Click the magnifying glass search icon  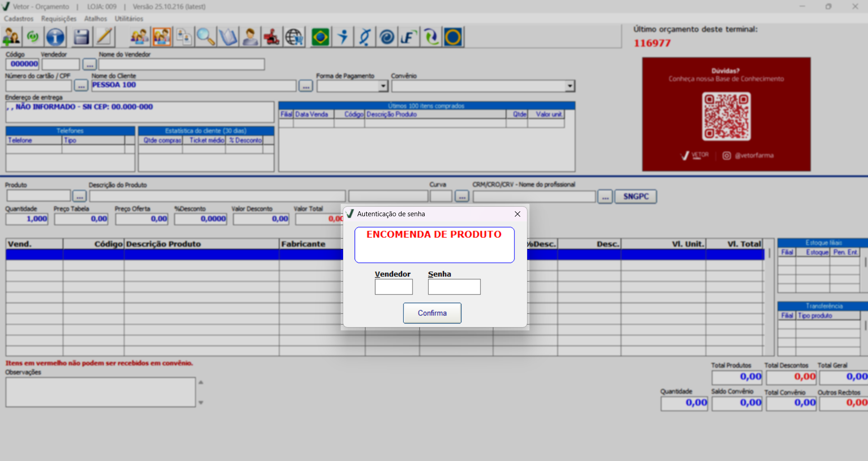click(206, 37)
